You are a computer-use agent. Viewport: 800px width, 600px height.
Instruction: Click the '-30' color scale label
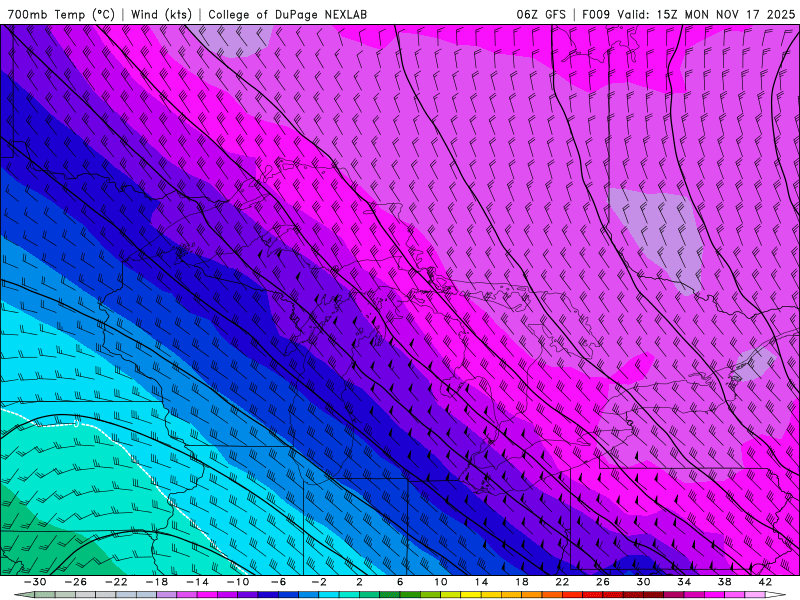pyautogui.click(x=35, y=582)
